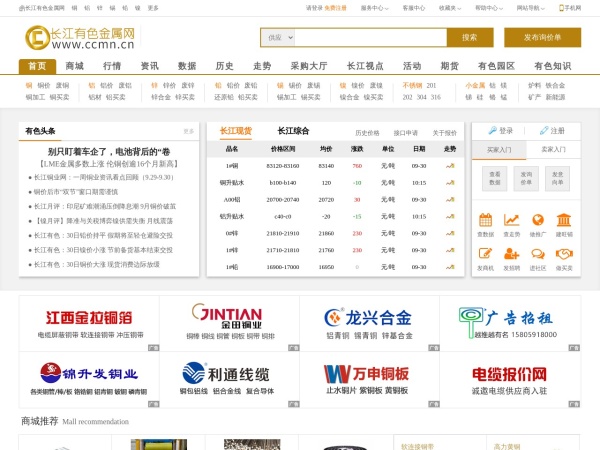Click the 发询价单 square button
Image resolution: width=600 pixels, height=450 pixels.
click(x=526, y=178)
